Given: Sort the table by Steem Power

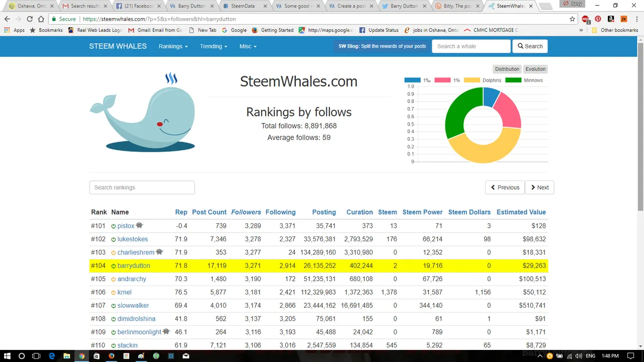Looking at the screenshot, I should coord(423,212).
